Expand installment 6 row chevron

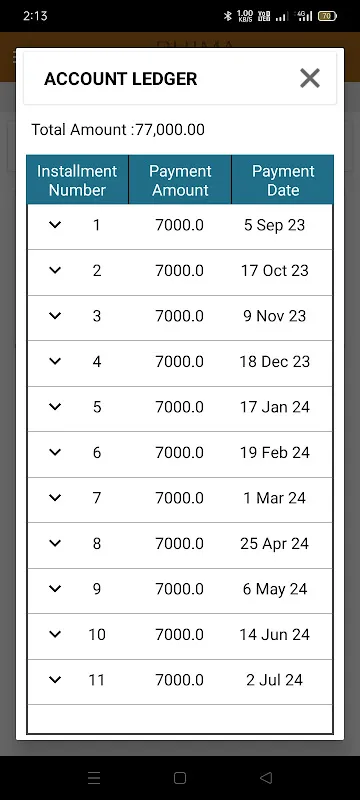[x=55, y=452]
